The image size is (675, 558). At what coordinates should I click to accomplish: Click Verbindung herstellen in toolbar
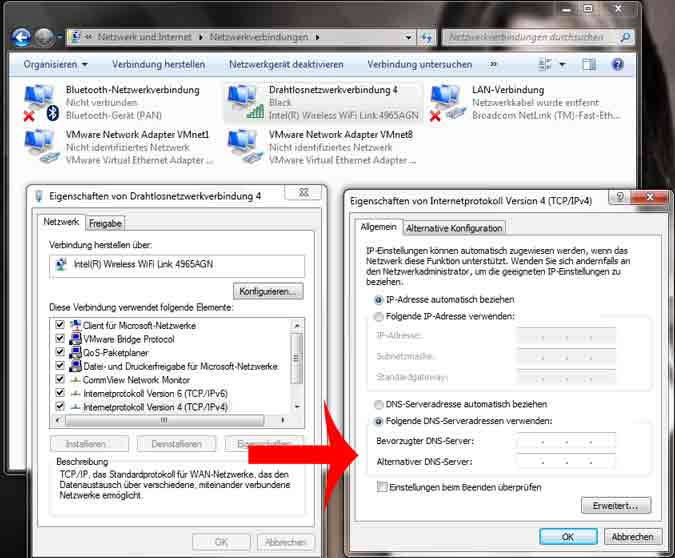[x=158, y=65]
